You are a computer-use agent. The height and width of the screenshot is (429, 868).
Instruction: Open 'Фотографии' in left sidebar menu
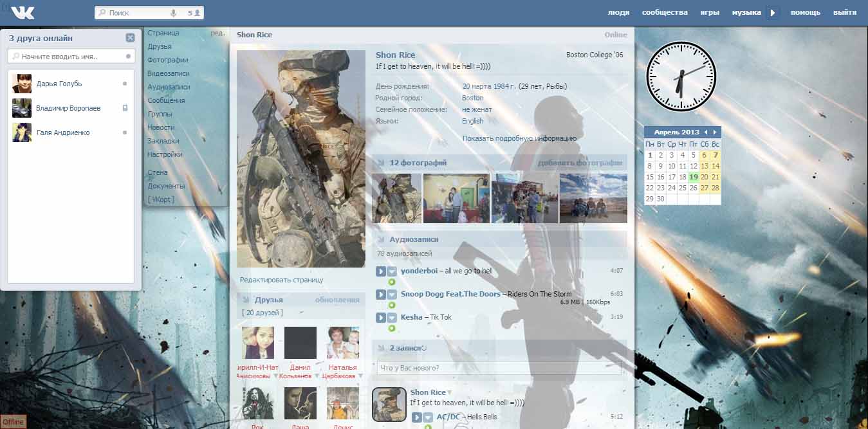[168, 60]
